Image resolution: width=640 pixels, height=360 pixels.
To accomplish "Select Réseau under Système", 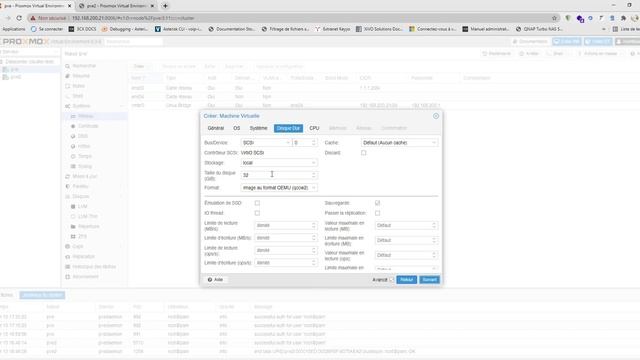I will [x=86, y=116].
